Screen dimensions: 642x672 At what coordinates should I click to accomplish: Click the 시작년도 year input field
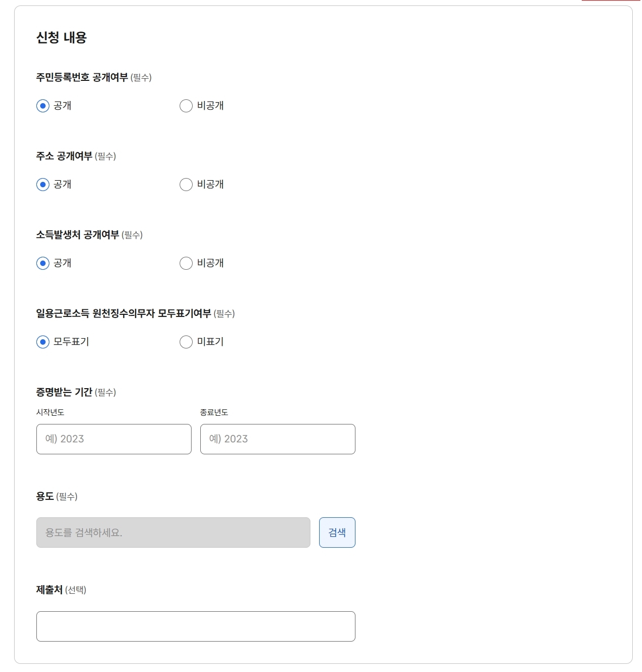(113, 439)
